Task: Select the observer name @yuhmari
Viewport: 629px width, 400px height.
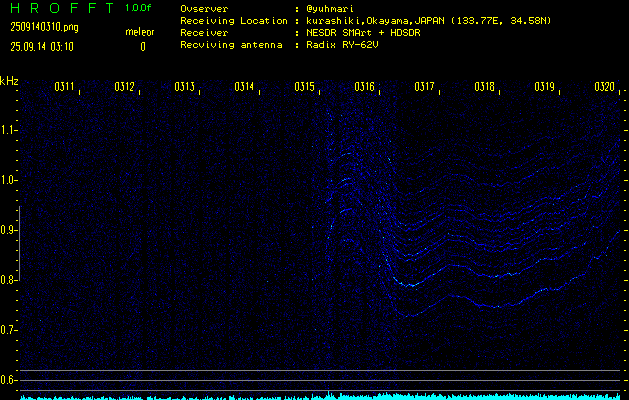Action: coord(330,8)
